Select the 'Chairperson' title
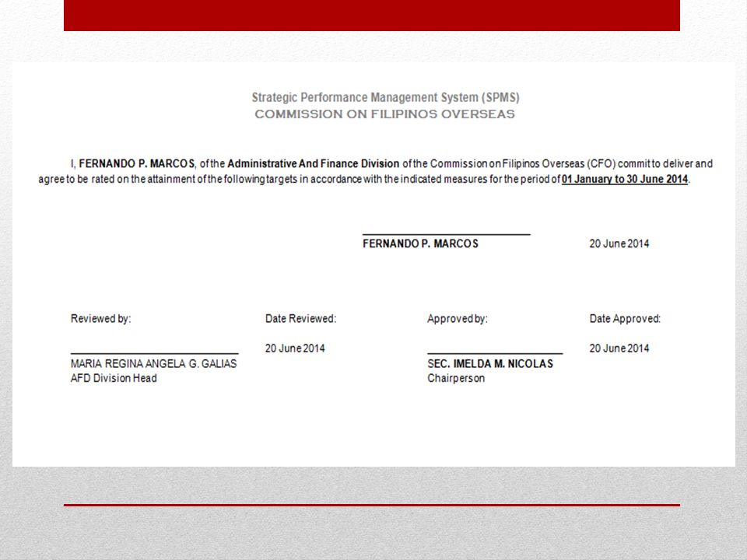Screen dimensions: 747x560 click(456, 378)
